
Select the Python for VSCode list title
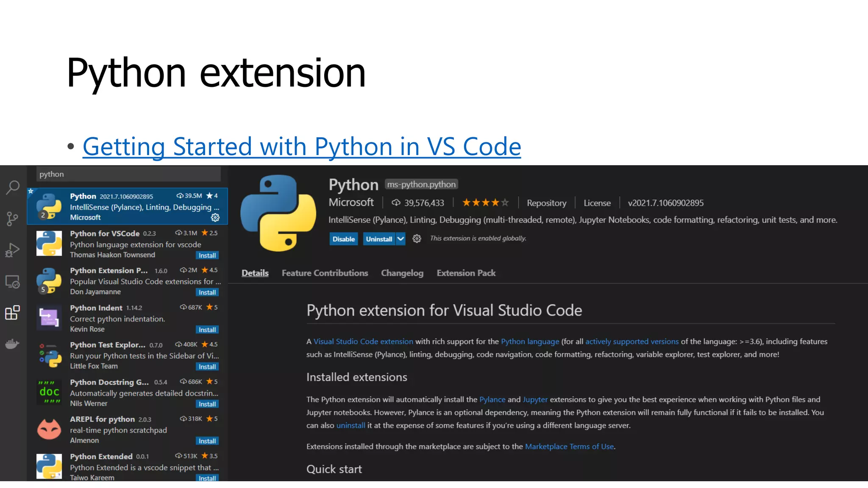(x=105, y=233)
